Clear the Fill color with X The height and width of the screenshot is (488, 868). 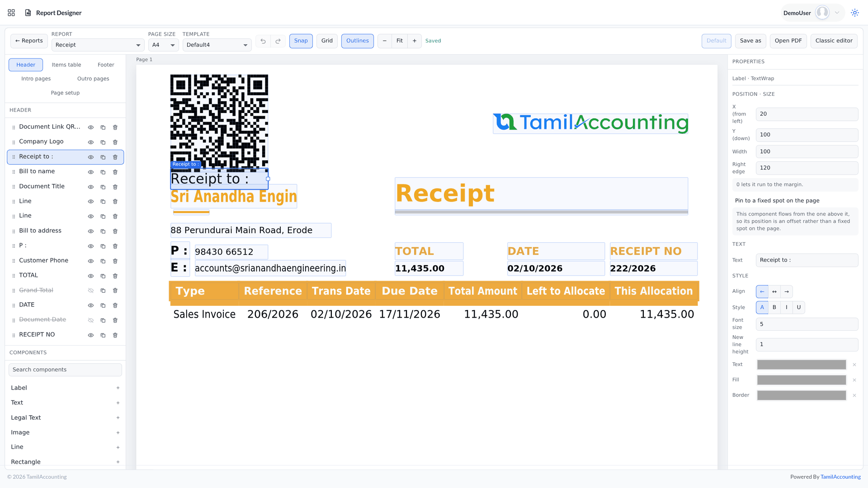854,380
